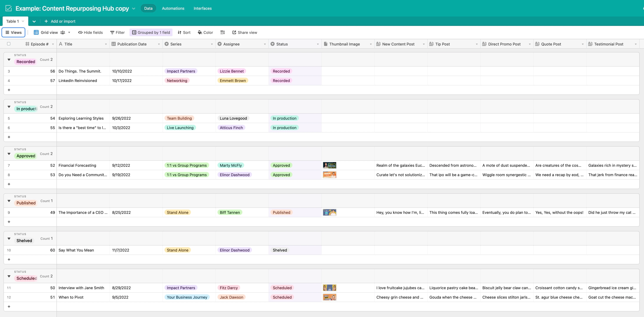This screenshot has width=644, height=317.
Task: Click the Grid view icon
Action: click(x=36, y=33)
